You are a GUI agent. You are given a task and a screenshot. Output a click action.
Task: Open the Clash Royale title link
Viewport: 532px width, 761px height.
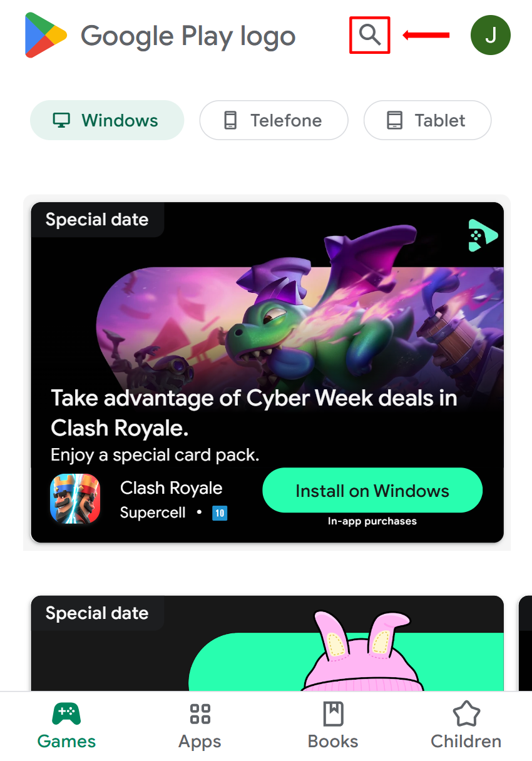pyautogui.click(x=171, y=488)
